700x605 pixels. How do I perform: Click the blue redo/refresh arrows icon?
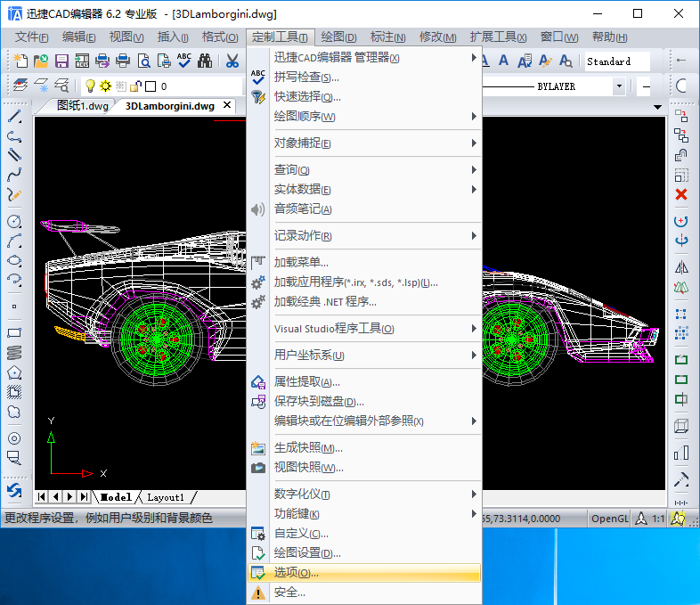pos(14,491)
